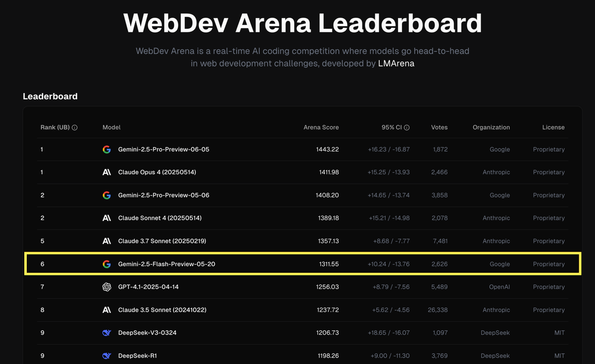Click the Leaderboard section heading
595x364 pixels.
pos(50,96)
